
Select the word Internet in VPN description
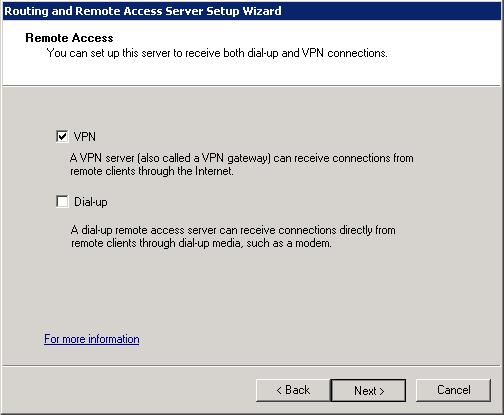pos(214,171)
